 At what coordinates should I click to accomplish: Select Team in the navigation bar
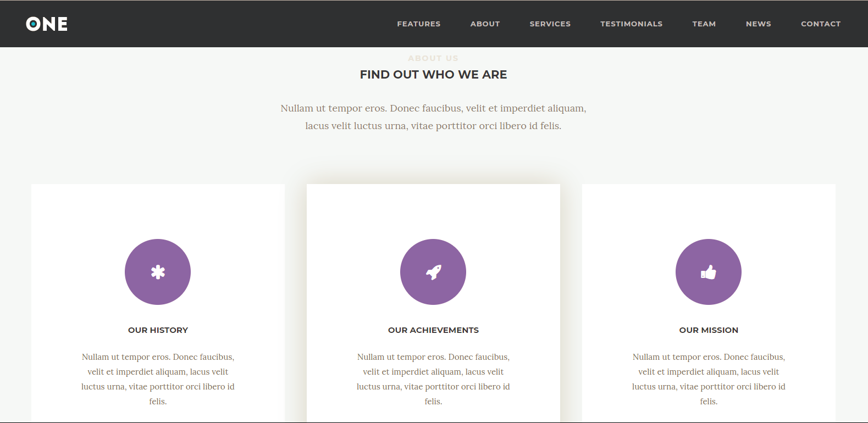704,24
